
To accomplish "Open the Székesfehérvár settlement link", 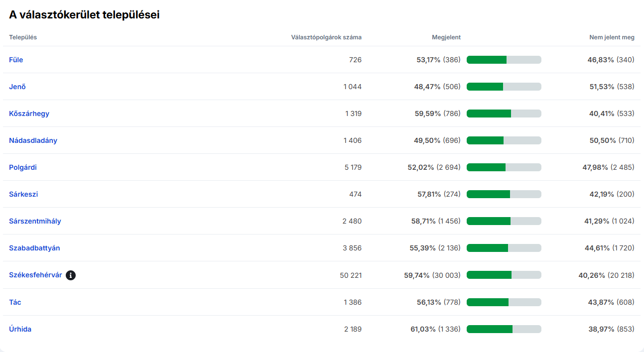I will click(35, 275).
